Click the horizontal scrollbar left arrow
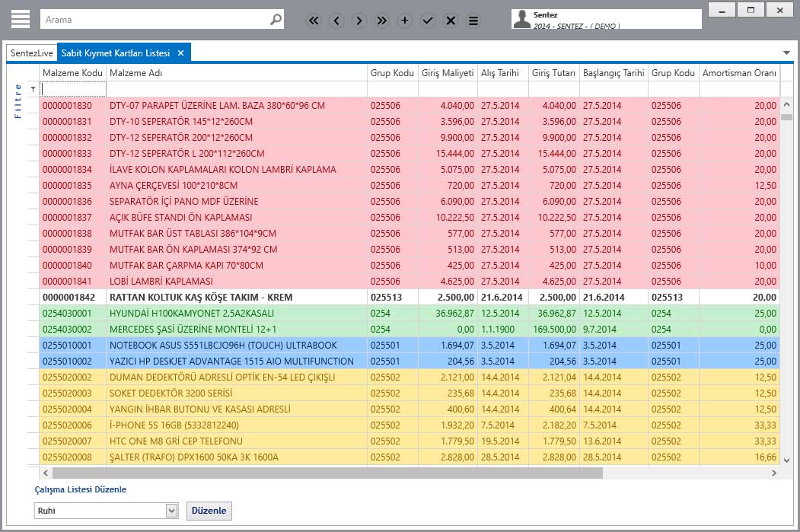Screen dimensions: 800x532 pyautogui.click(x=46, y=473)
